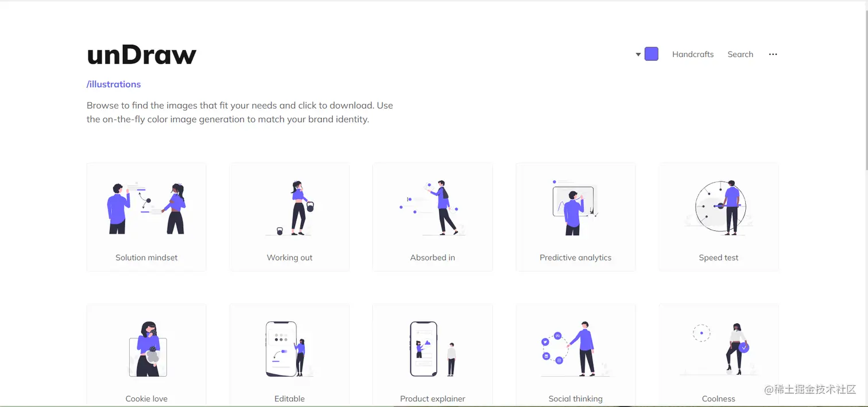The height and width of the screenshot is (407, 868).
Task: Click the 'Predictive analytics' caption
Action: [575, 257]
